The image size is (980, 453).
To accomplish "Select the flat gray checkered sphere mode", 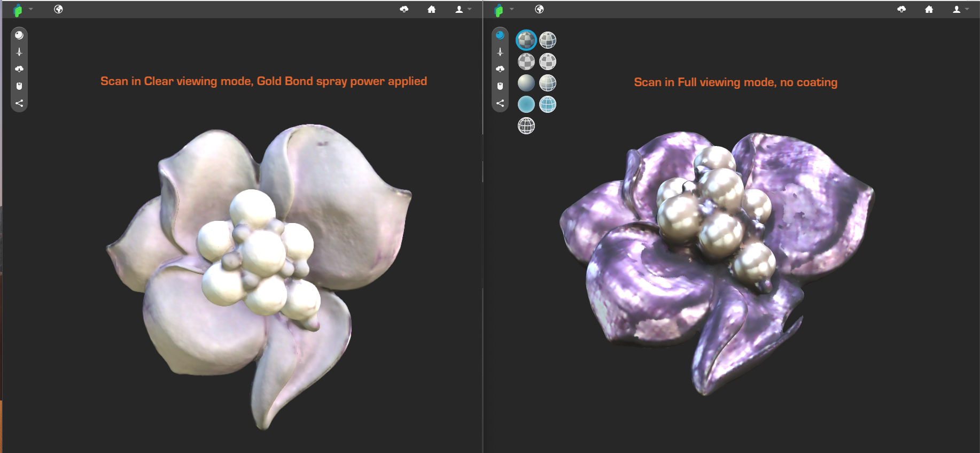I will 526,62.
